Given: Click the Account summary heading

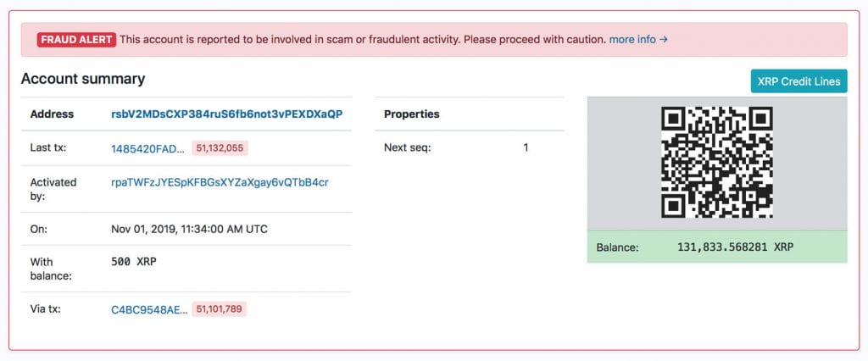Looking at the screenshot, I should [x=83, y=79].
